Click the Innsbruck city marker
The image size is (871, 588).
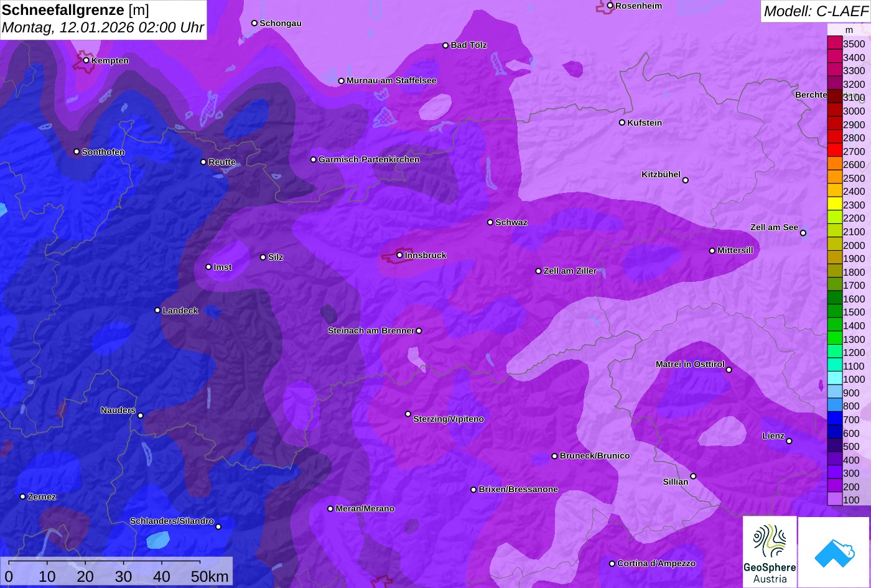(399, 255)
